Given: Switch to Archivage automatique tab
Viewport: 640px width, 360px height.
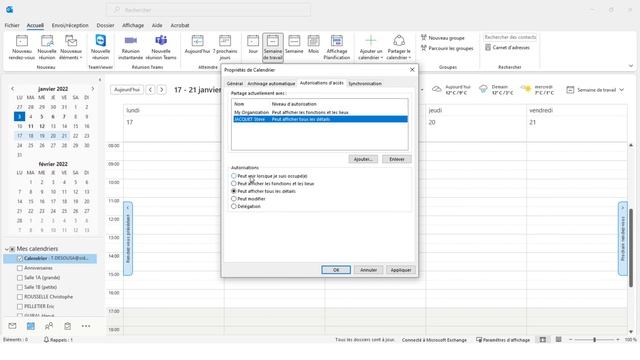Looking at the screenshot, I should click(271, 83).
